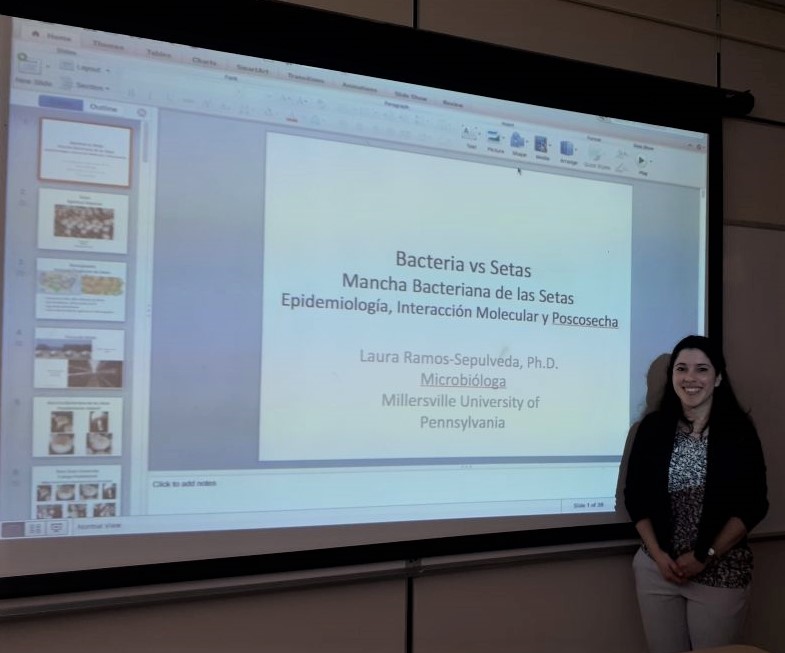The height and width of the screenshot is (653, 785).
Task: Select slide 5 thumbnail with four photos
Action: [78, 427]
